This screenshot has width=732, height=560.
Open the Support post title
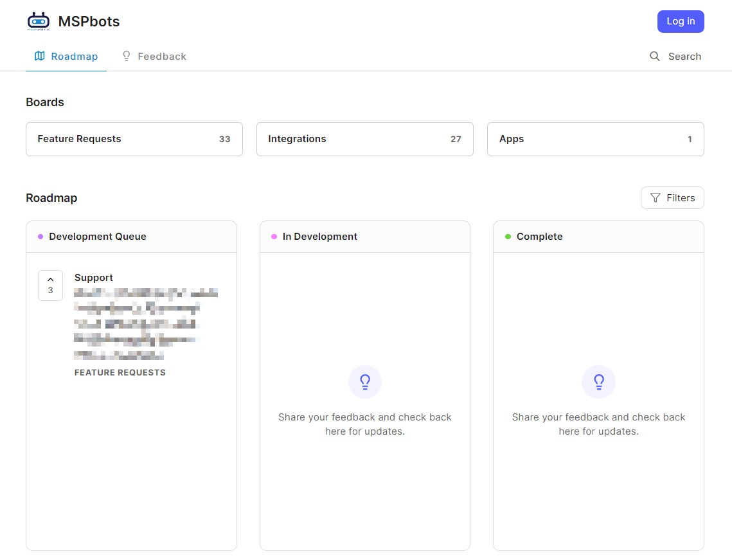pyautogui.click(x=94, y=278)
